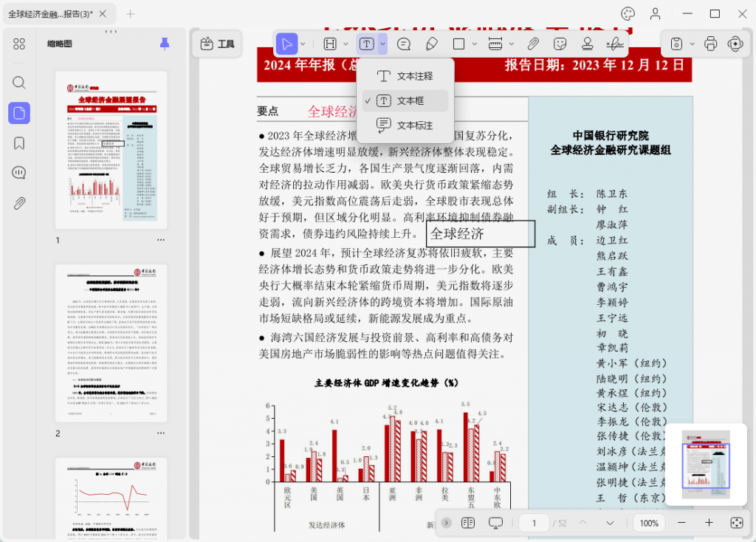The width and height of the screenshot is (756, 542).
Task: Click the 全球经济 text box annotation
Action: pos(481,234)
